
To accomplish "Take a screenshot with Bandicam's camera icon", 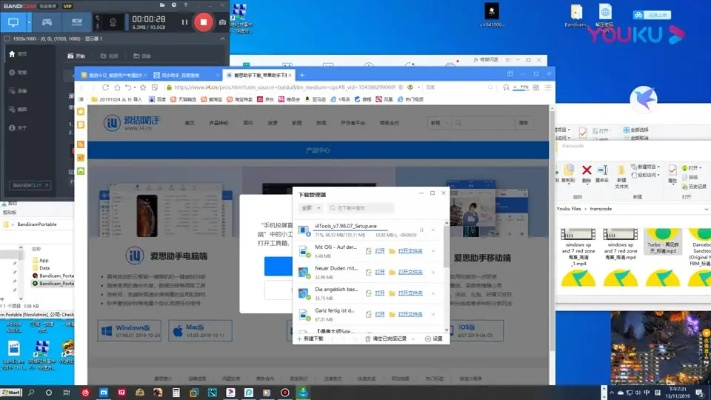I will [x=222, y=22].
